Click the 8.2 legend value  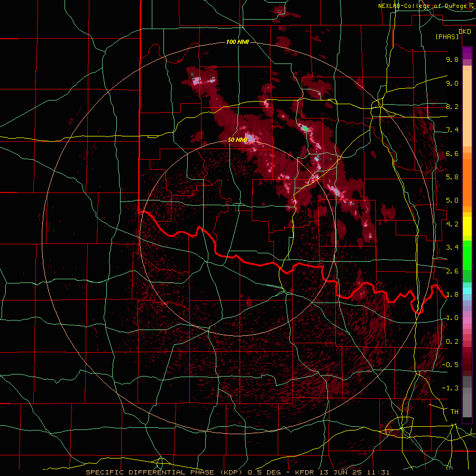[452, 106]
